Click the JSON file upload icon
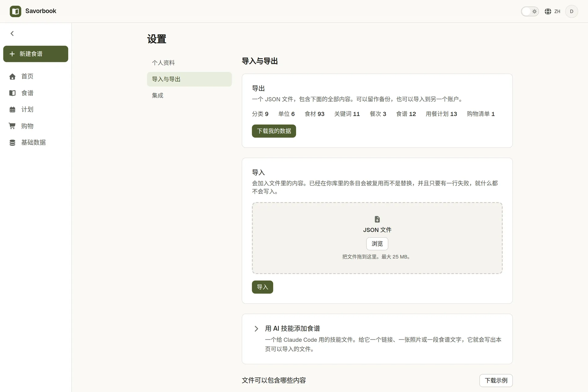This screenshot has height=392, width=588. coord(377,219)
